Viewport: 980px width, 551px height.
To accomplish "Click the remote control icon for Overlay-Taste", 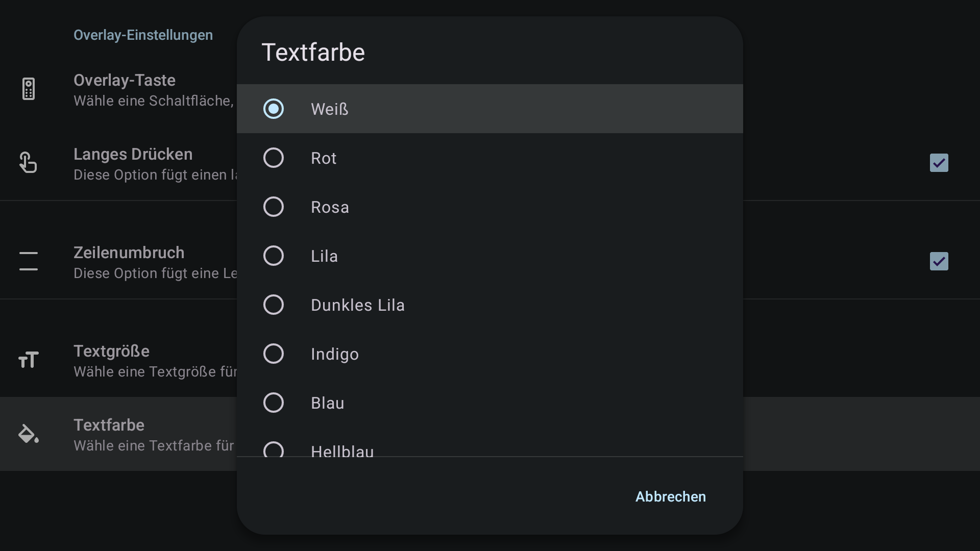I will point(29,89).
